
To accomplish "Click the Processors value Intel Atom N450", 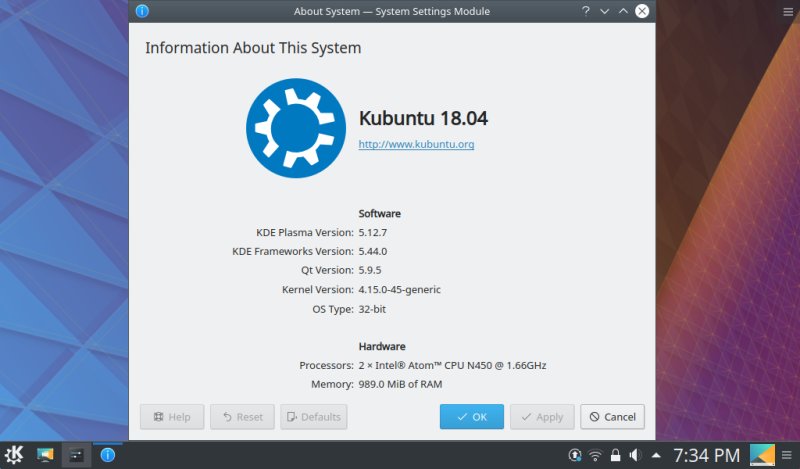I will pos(452,365).
